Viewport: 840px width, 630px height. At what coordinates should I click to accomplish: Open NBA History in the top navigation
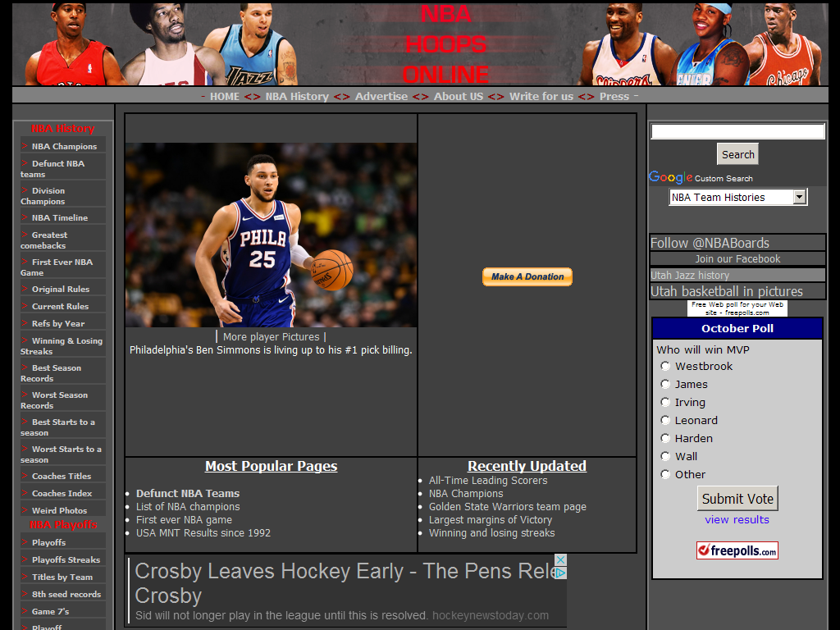pyautogui.click(x=297, y=96)
